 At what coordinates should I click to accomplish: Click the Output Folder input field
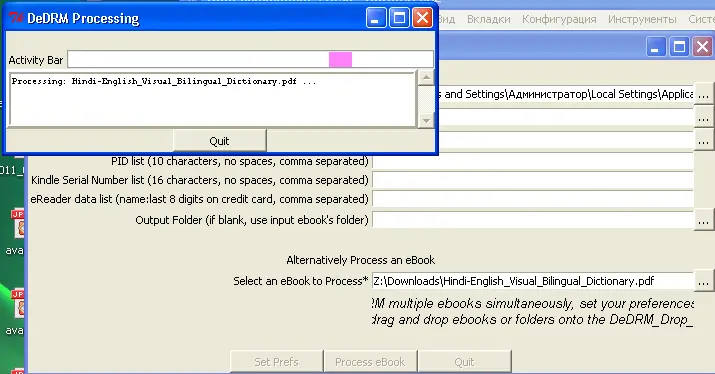click(x=533, y=220)
